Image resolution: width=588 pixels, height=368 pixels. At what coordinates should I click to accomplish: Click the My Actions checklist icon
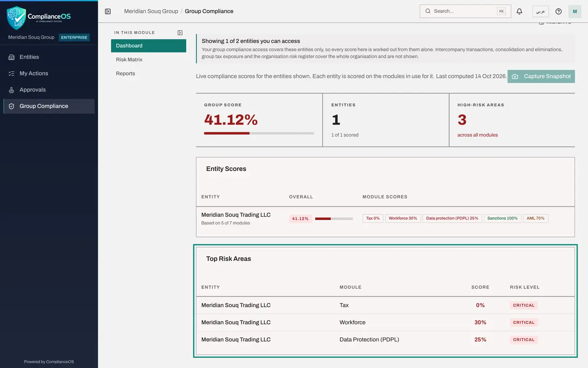11,74
